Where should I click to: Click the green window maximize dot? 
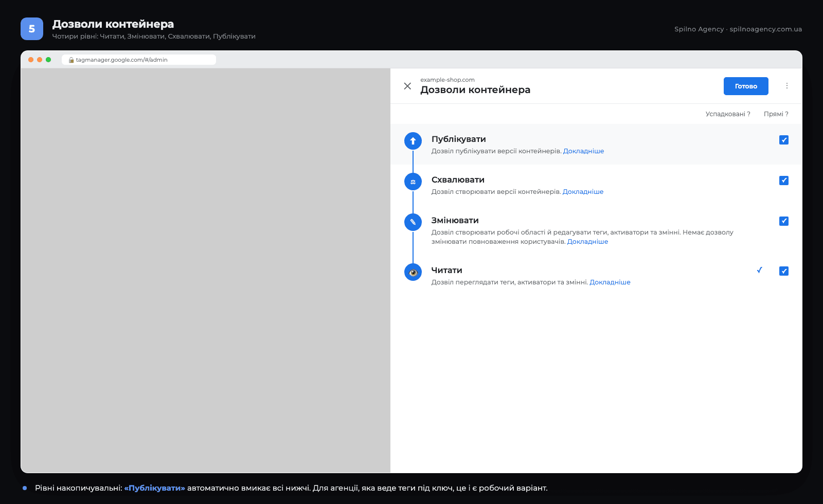coord(48,60)
